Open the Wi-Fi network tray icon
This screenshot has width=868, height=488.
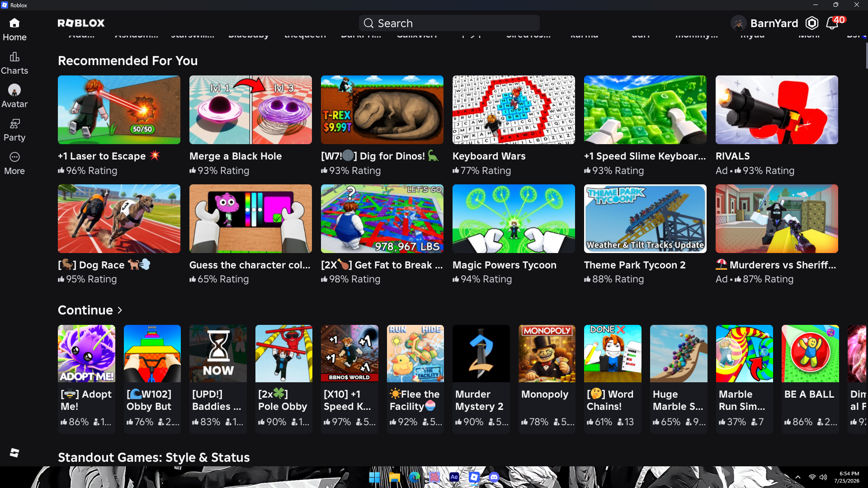click(812, 477)
